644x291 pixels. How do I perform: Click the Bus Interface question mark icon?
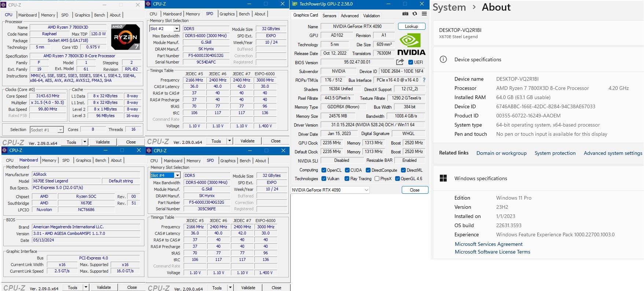point(424,80)
